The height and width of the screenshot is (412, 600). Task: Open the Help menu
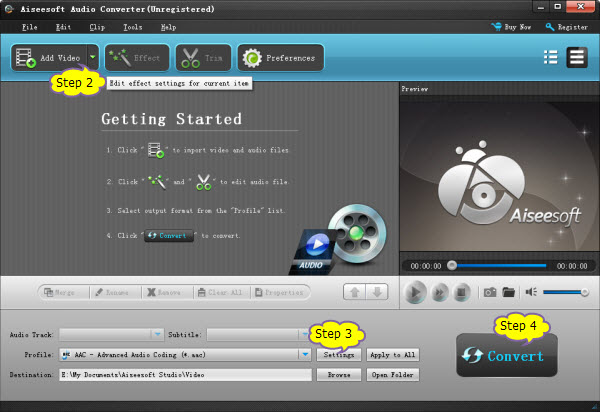[168, 27]
